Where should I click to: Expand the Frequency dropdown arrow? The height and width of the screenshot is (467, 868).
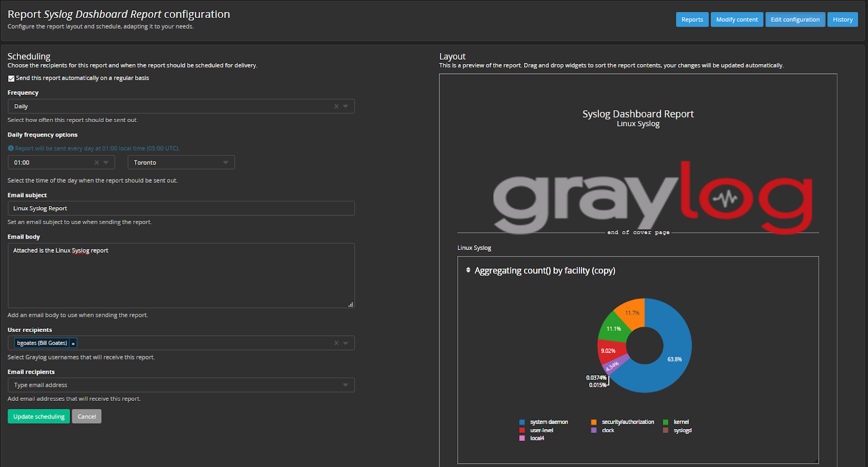click(x=346, y=106)
